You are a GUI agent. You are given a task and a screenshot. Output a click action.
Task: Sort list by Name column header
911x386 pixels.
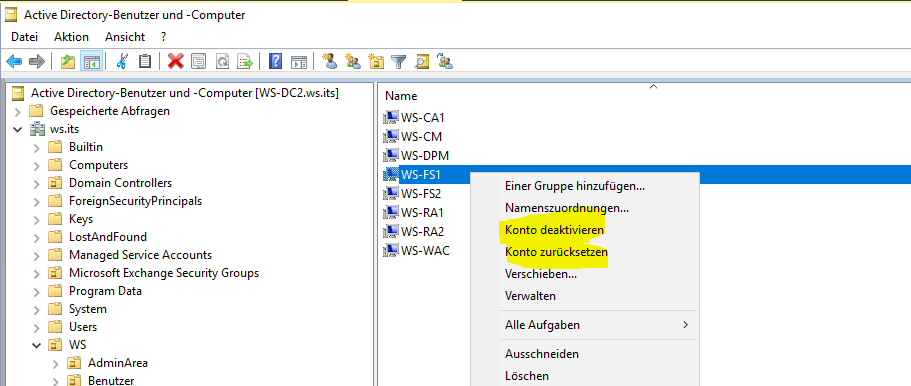(x=401, y=96)
